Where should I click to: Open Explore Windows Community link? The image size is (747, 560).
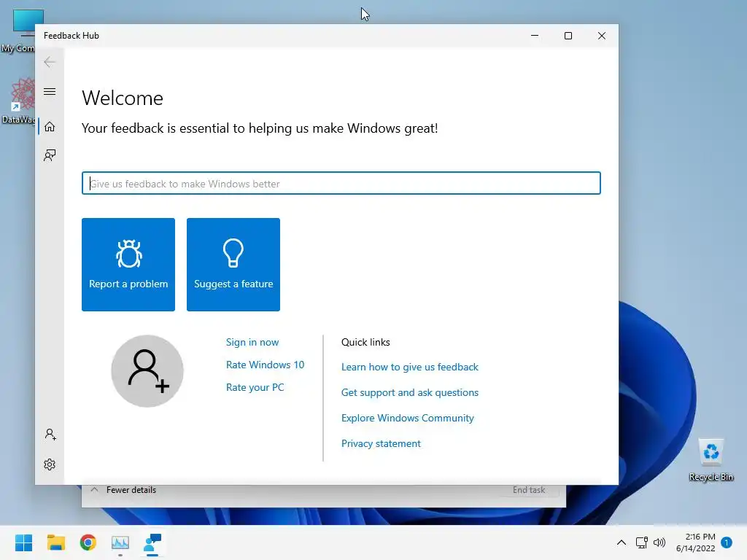tap(407, 418)
